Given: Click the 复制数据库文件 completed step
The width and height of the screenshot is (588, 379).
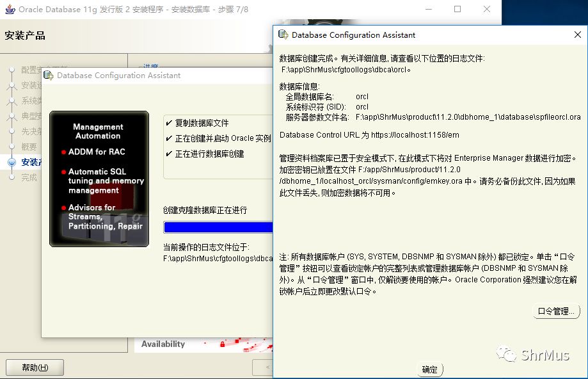Looking at the screenshot, I should click(x=202, y=123).
